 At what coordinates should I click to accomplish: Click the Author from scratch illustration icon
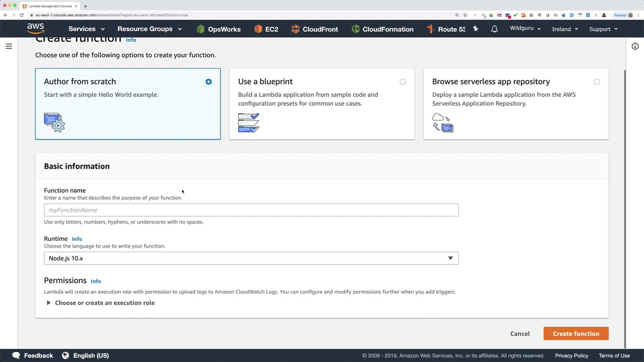pyautogui.click(x=54, y=123)
